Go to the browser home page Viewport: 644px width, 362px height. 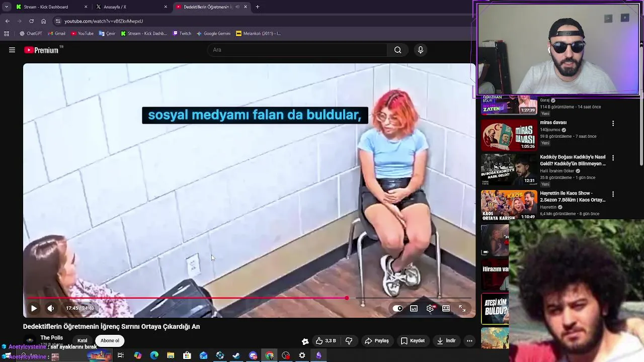point(43,21)
